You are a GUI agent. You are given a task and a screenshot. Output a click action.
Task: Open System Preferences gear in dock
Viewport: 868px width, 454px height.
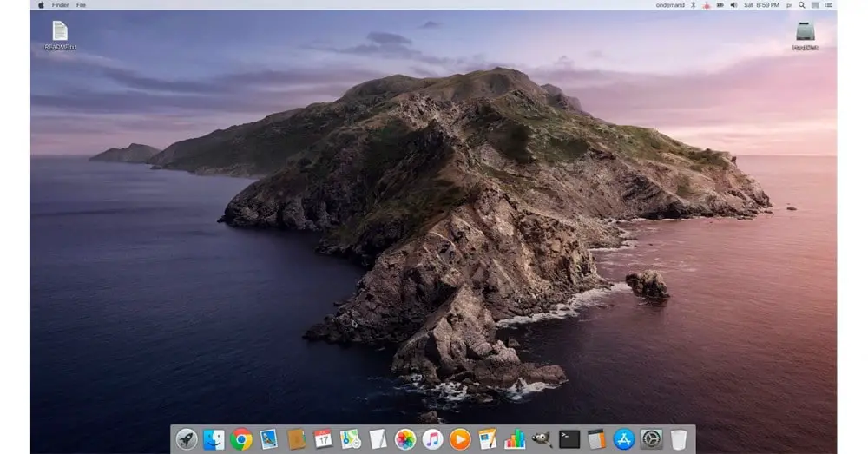(x=651, y=439)
